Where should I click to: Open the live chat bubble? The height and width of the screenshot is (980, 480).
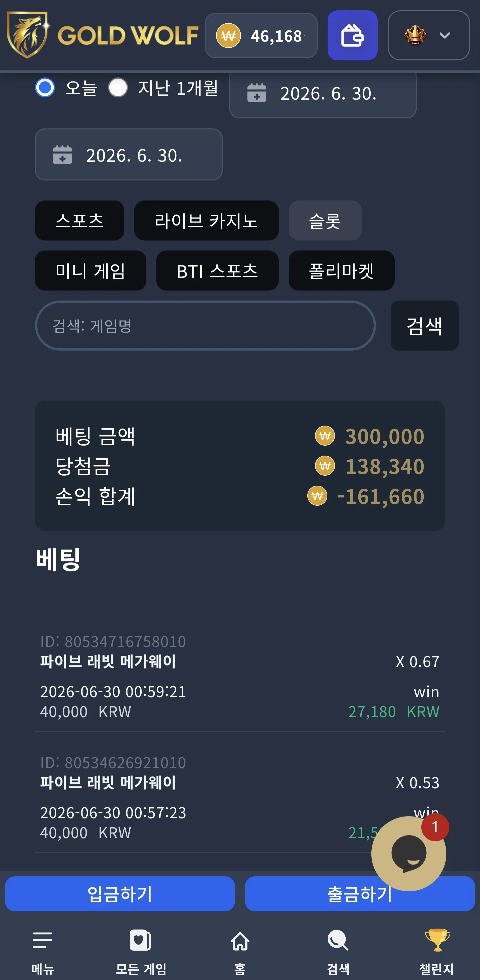pyautogui.click(x=409, y=853)
